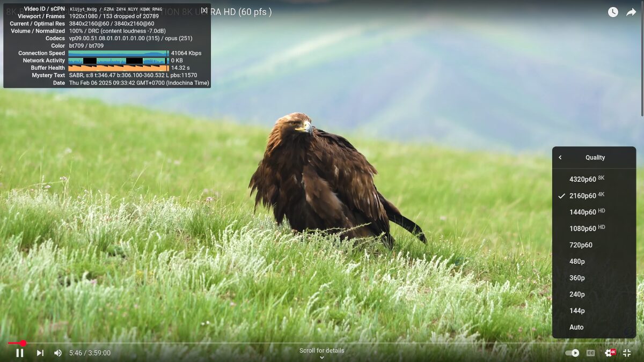Turn on subtitles with the captions icon
This screenshot has width=644, height=362.
(x=590, y=353)
